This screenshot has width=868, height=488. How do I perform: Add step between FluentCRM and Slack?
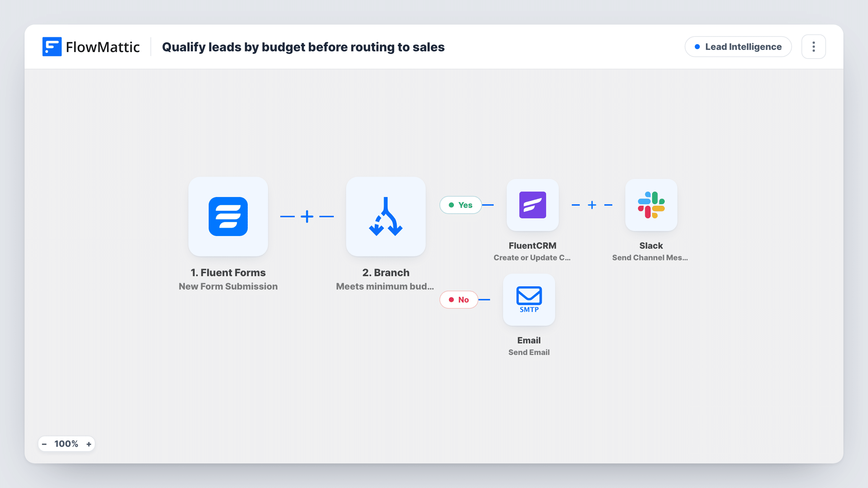tap(592, 205)
